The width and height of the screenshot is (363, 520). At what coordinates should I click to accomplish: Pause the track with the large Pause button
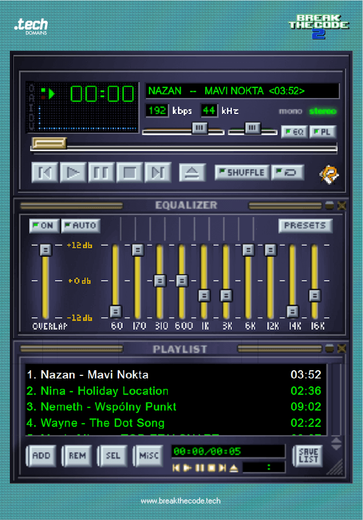pyautogui.click(x=101, y=172)
